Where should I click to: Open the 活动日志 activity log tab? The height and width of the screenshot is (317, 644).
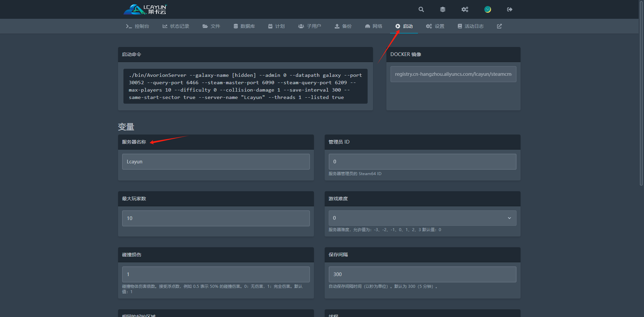(x=471, y=26)
